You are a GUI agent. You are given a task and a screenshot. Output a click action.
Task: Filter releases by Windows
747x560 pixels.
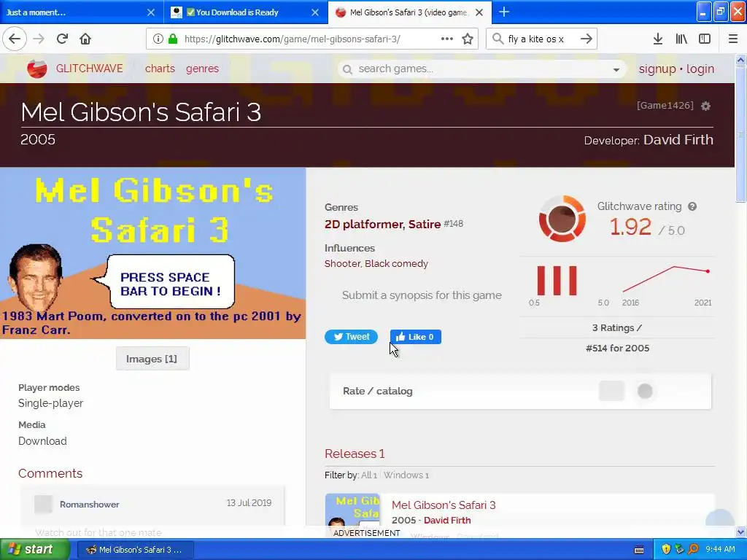[x=406, y=475]
